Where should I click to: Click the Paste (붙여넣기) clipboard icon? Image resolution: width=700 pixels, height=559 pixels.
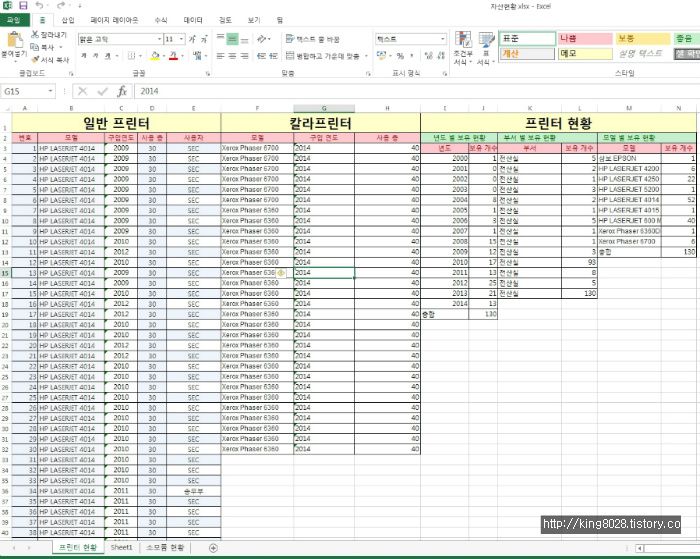[x=15, y=40]
